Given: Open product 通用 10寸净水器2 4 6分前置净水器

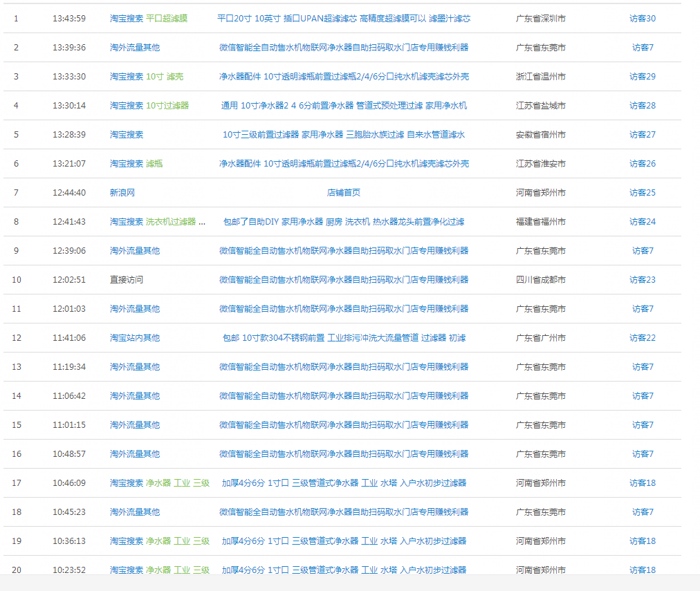Looking at the screenshot, I should 344,105.
